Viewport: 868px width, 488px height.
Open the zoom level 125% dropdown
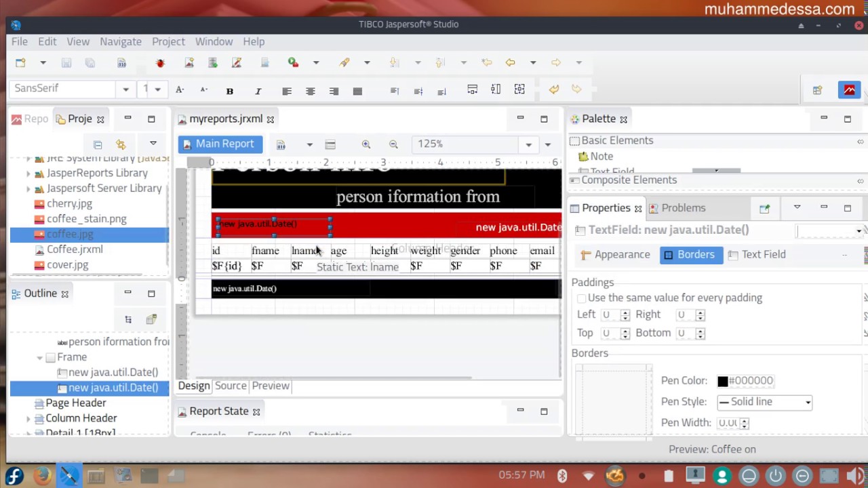[x=528, y=144]
